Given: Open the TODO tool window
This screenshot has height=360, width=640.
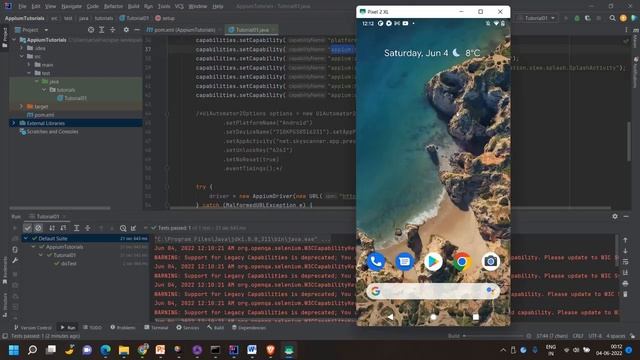Looking at the screenshot, I should [92, 327].
